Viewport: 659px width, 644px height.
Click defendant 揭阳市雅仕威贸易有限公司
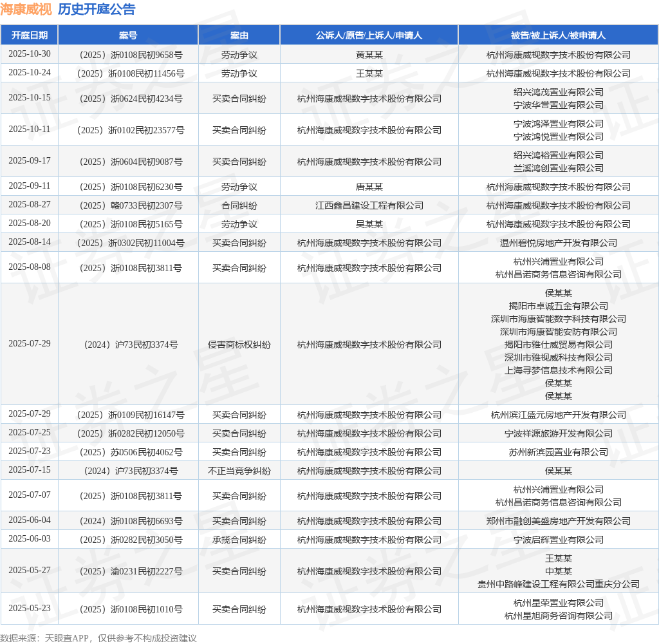(558, 345)
